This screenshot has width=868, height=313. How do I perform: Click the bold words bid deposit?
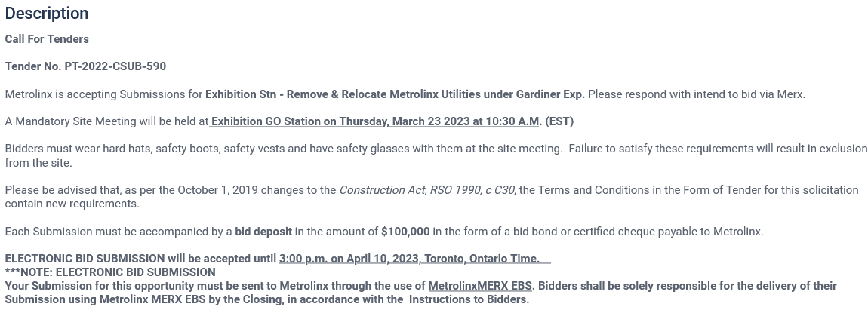(x=263, y=232)
